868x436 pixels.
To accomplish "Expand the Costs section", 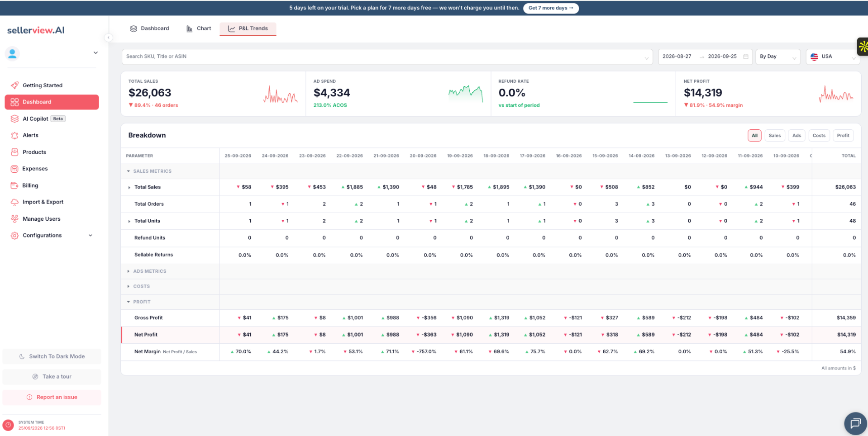I will pos(129,286).
